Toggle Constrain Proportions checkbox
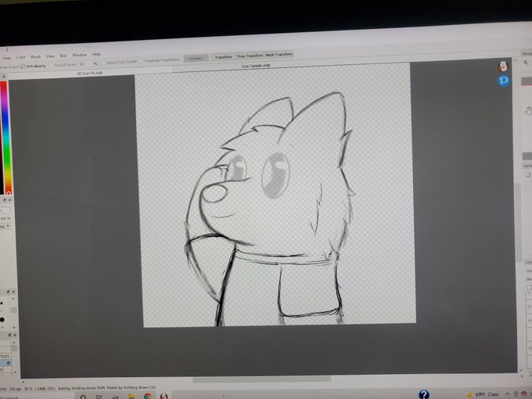The width and height of the screenshot is (532, 399). click(142, 61)
